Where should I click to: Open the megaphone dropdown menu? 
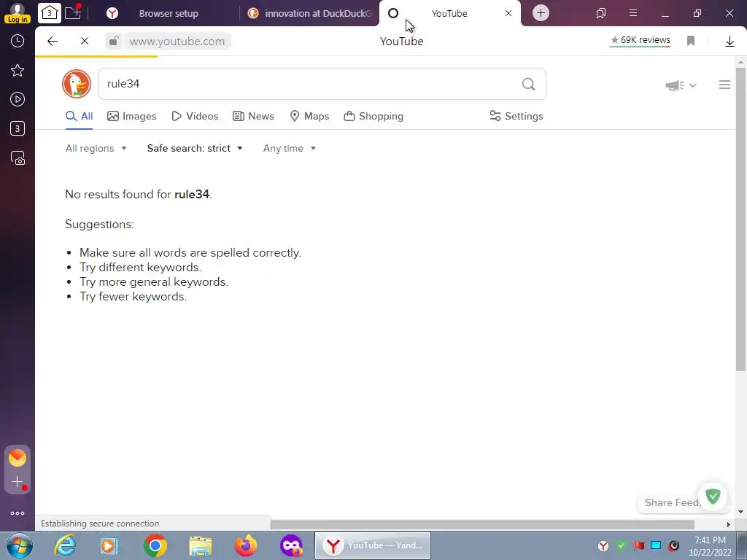(x=681, y=86)
